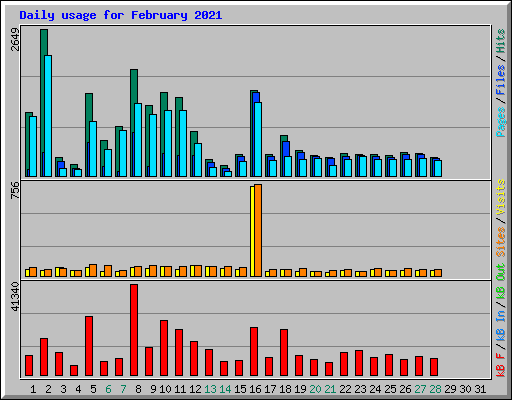Click green weekend day 20 label
This screenshot has height=400, width=512.
(x=315, y=389)
